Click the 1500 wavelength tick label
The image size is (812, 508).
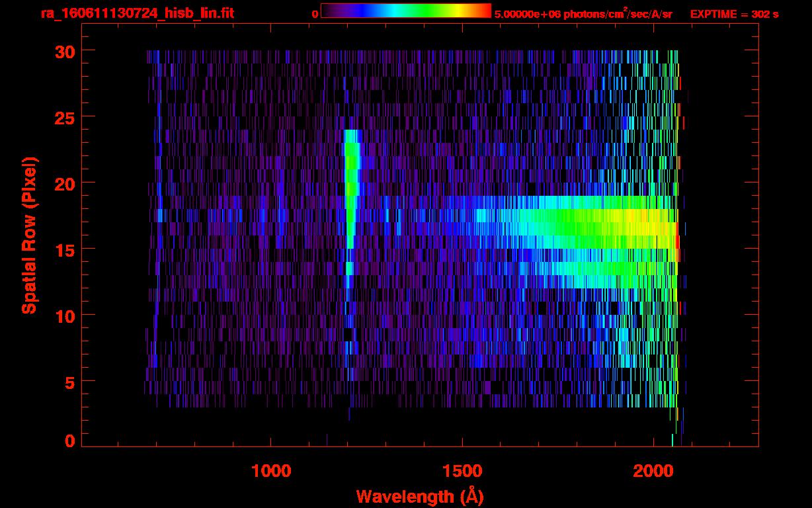point(462,471)
